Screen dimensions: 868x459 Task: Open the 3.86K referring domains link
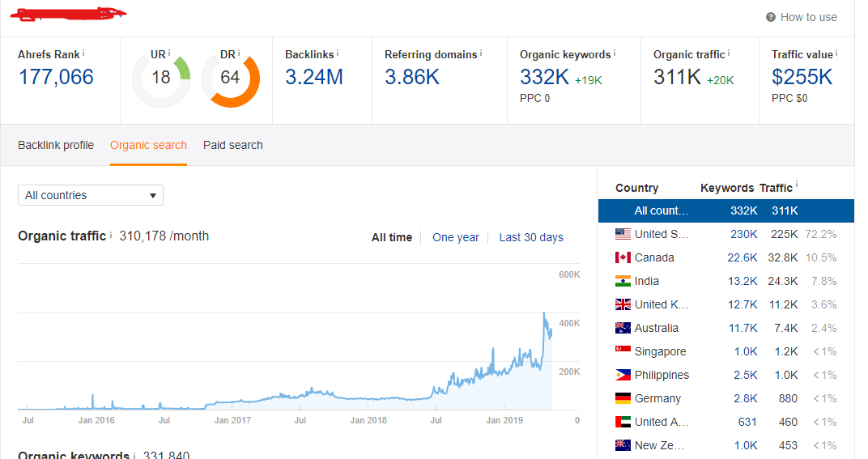click(x=412, y=77)
